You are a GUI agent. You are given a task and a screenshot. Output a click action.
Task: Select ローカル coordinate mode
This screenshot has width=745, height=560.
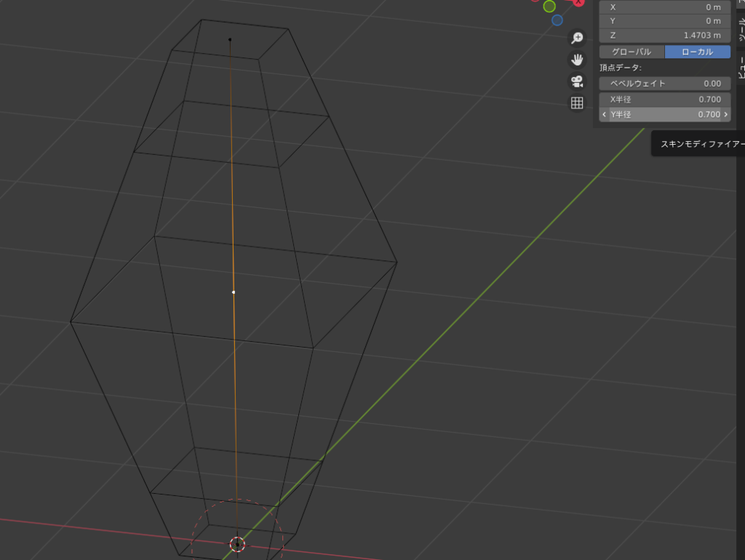(698, 52)
